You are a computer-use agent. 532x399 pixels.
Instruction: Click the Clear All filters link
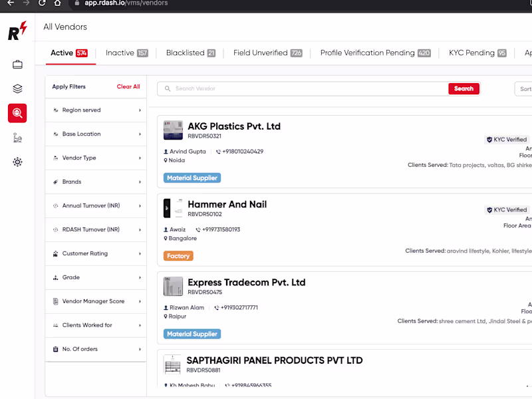(128, 87)
